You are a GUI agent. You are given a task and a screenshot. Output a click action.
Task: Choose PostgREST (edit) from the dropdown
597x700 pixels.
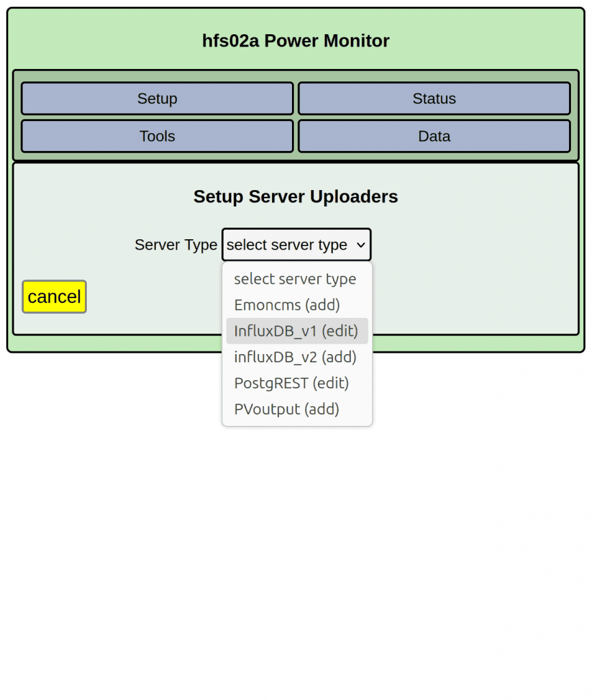[x=291, y=383]
